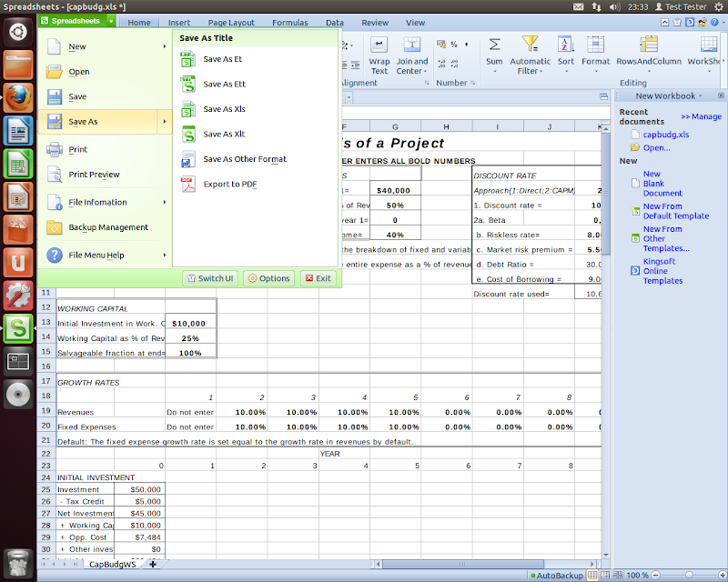
Task: Click the Save As Et format icon
Action: pos(188,59)
